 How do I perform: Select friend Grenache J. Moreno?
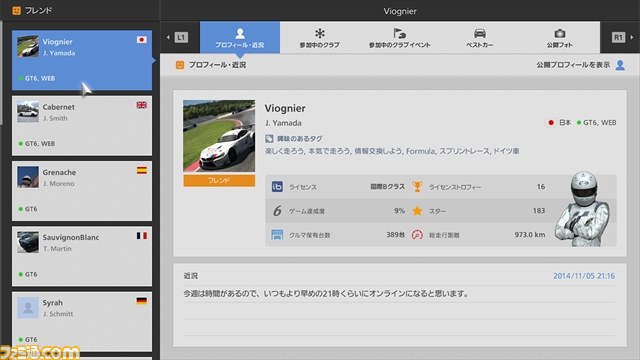pos(82,191)
